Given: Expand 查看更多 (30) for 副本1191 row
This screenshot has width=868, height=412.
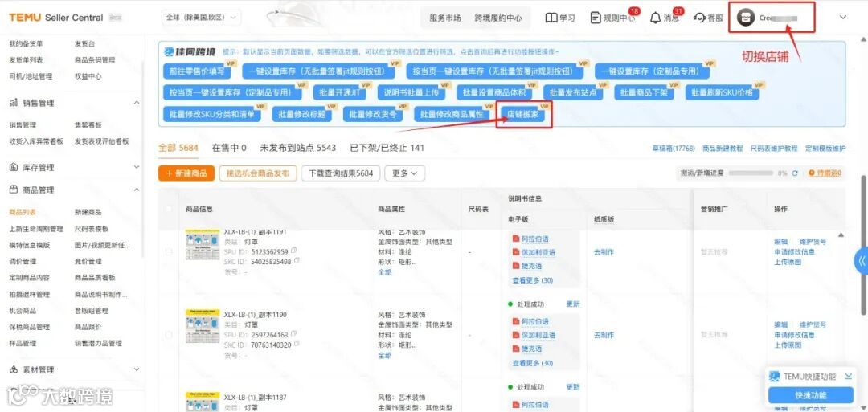Looking at the screenshot, I should [x=533, y=280].
